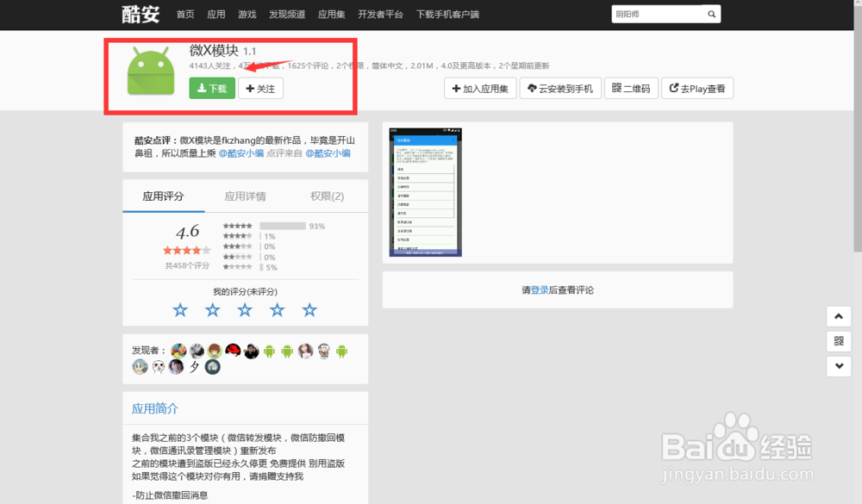The height and width of the screenshot is (504, 862).
Task: Click the blue-haired anime avatar
Action: 140,367
